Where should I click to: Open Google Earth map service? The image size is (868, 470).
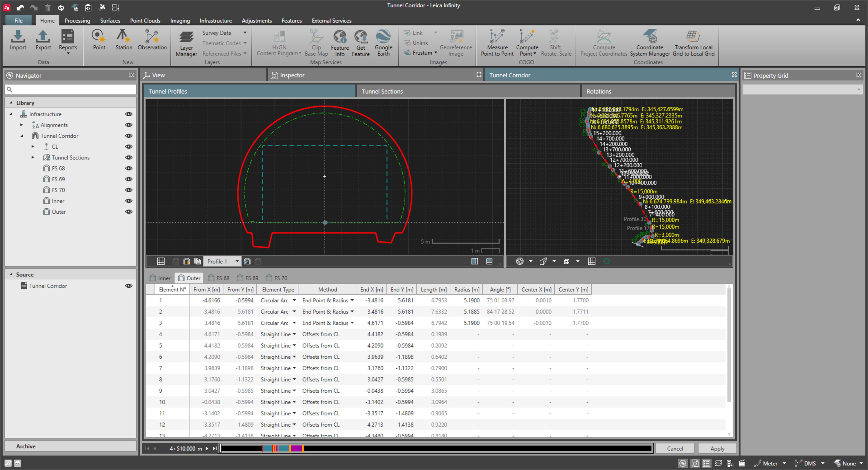(x=383, y=43)
